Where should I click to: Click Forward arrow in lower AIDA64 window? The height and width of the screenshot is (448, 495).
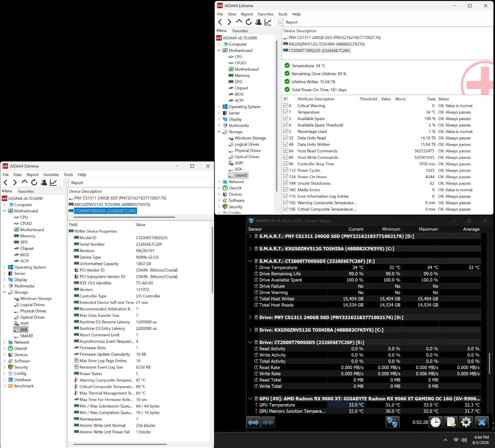click(15, 183)
